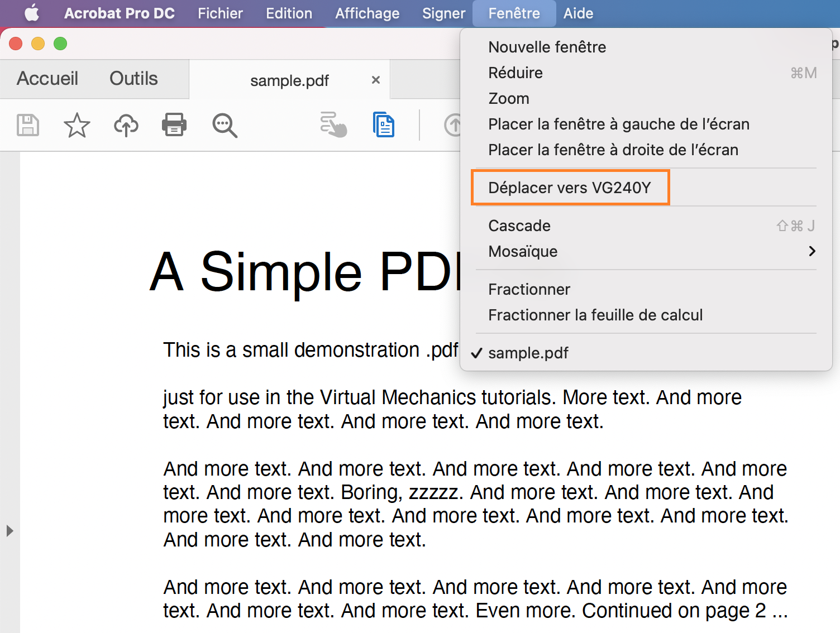Viewport: 840px width, 633px height.
Task: Click the line 'This is a small demonstration .pdf'
Action: 311,350
